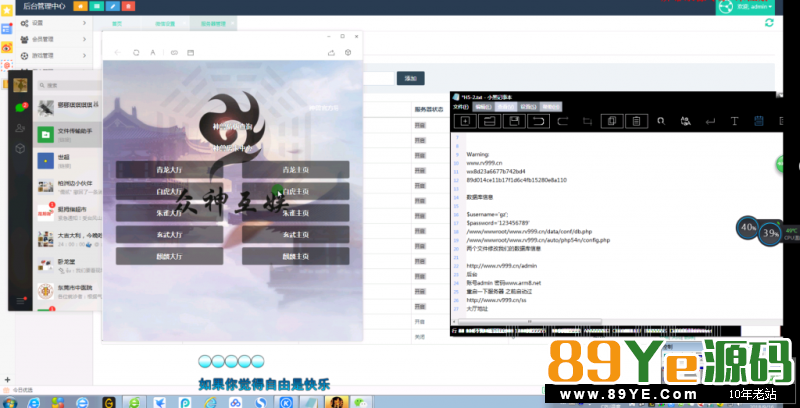Screen dimensions: 800x408
Task: Click the copy link icon in lobby window
Action: point(174,53)
